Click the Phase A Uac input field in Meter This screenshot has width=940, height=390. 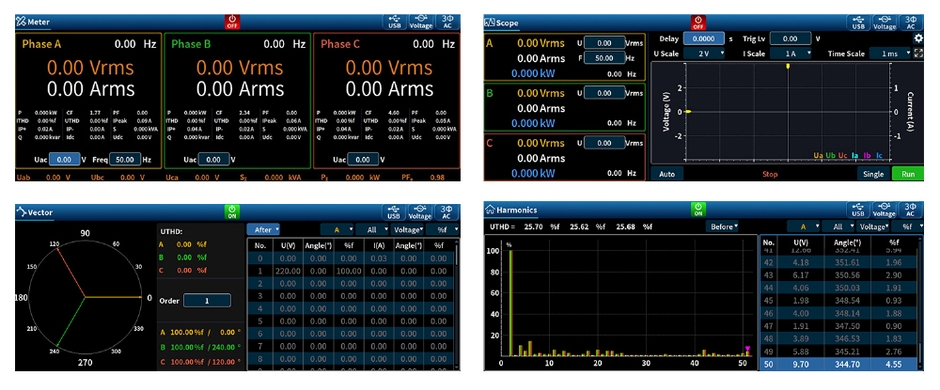point(64,160)
